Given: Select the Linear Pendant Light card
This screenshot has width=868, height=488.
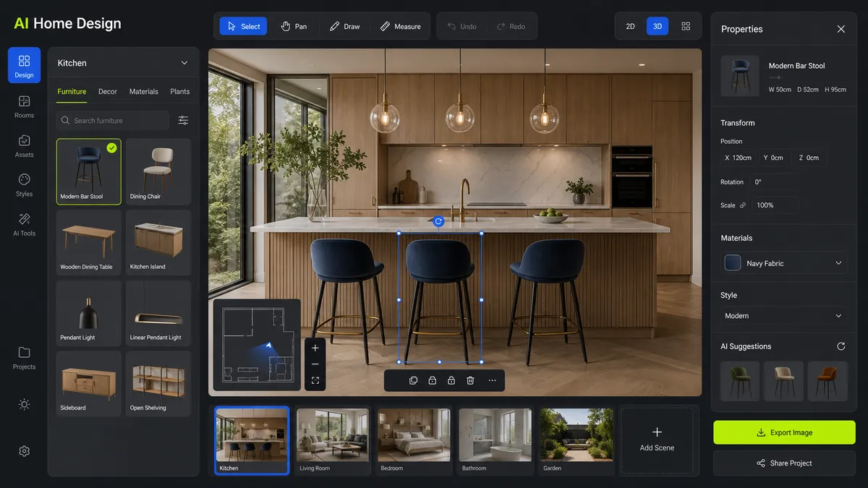Looking at the screenshot, I should [158, 313].
